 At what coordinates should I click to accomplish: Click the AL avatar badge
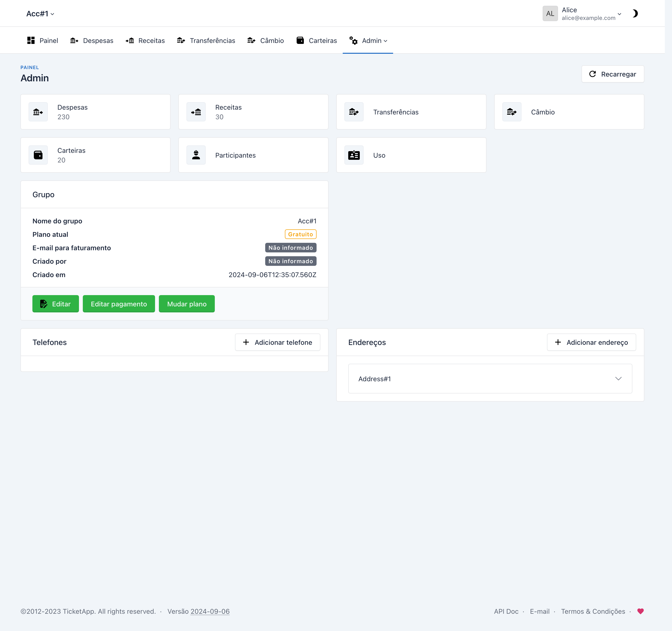point(550,13)
